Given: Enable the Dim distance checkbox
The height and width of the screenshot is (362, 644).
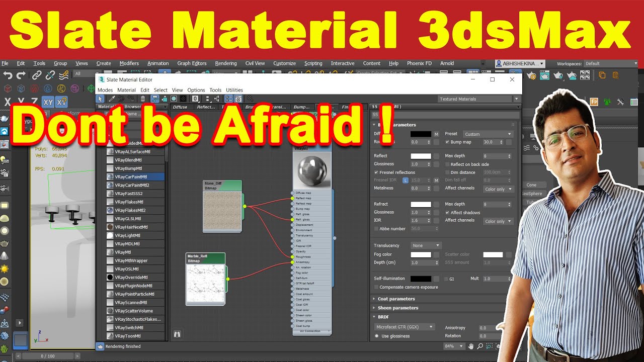Looking at the screenshot, I should 447,172.
